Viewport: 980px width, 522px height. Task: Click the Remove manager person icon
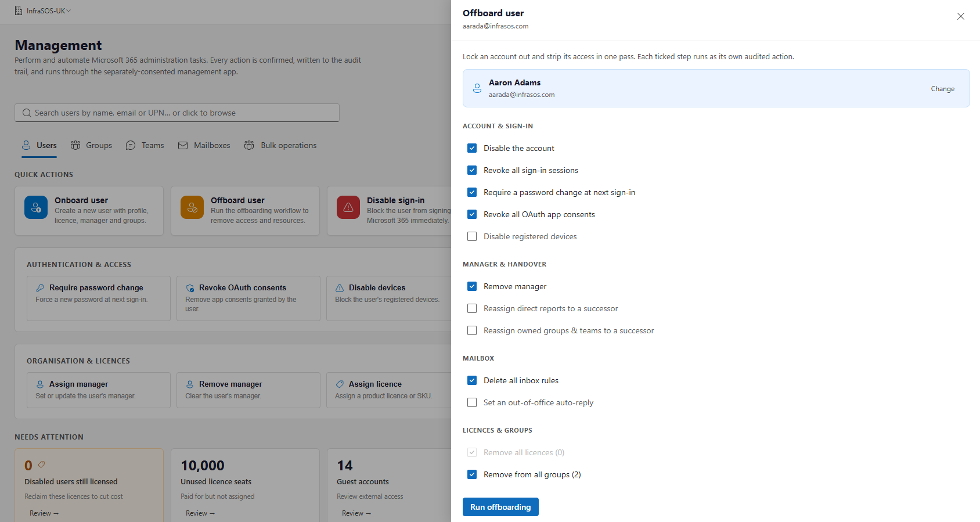pyautogui.click(x=190, y=384)
